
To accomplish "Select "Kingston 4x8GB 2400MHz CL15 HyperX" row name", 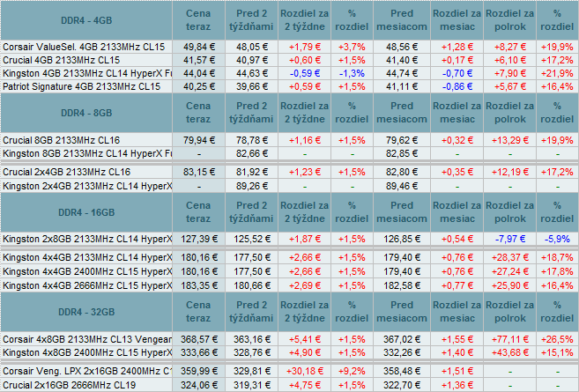I will click(x=87, y=352).
